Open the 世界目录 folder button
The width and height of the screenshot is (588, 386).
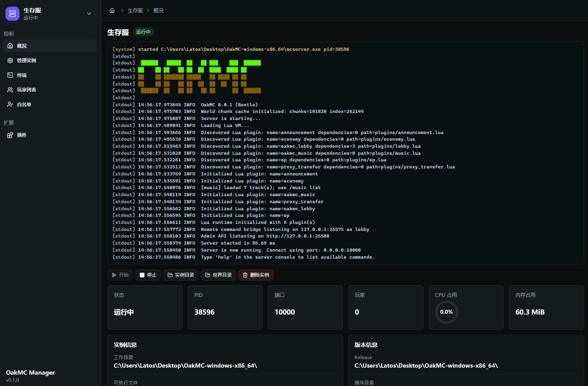tap(218, 275)
